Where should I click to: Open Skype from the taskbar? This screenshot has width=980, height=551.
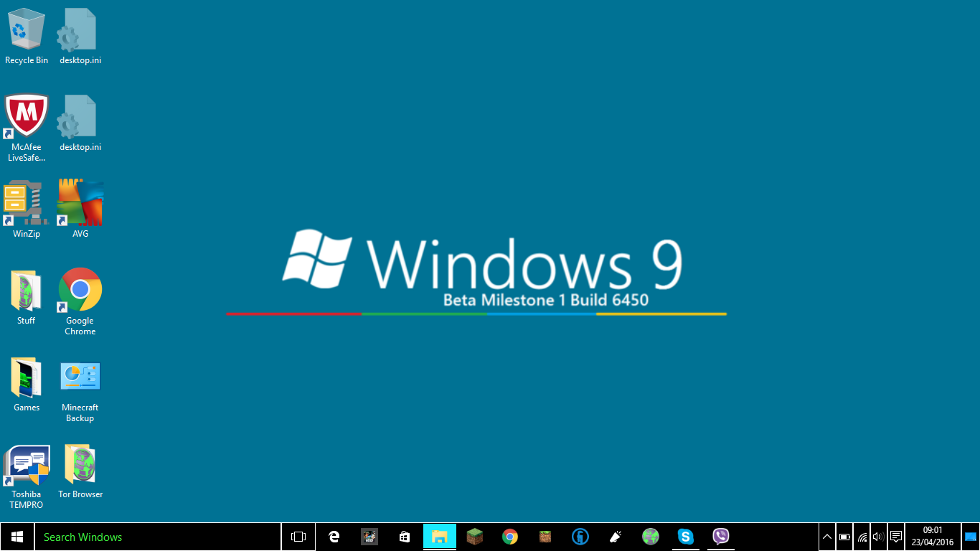coord(685,536)
